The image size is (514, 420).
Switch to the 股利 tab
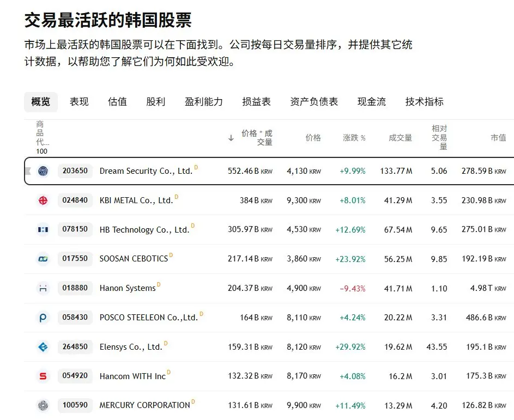[156, 102]
